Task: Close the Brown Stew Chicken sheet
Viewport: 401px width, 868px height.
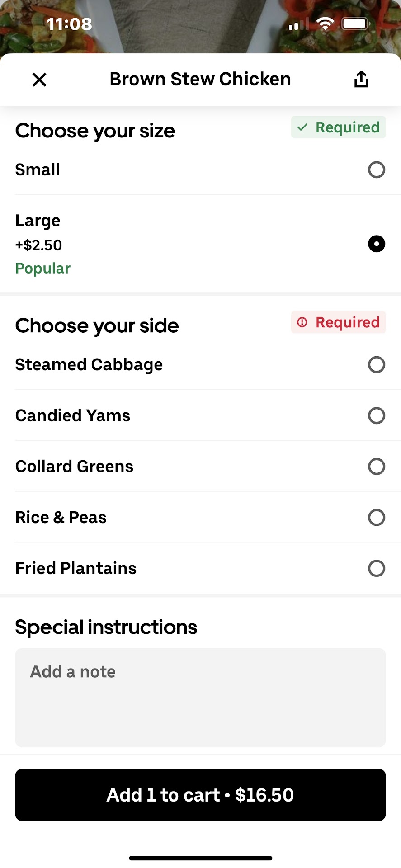Action: 40,80
